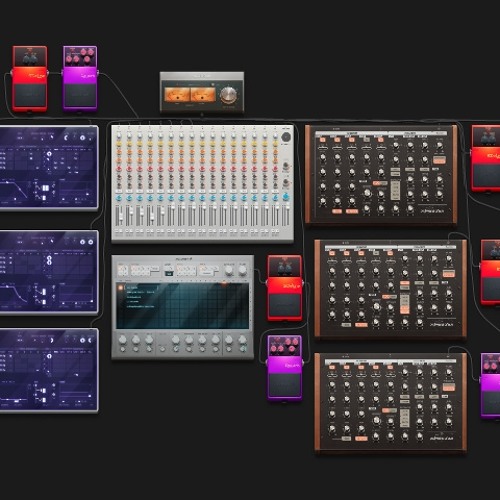Screen dimensions: 500x500
Task: Click the tall beige selector on the top wood-sided synth
Action: click(395, 190)
